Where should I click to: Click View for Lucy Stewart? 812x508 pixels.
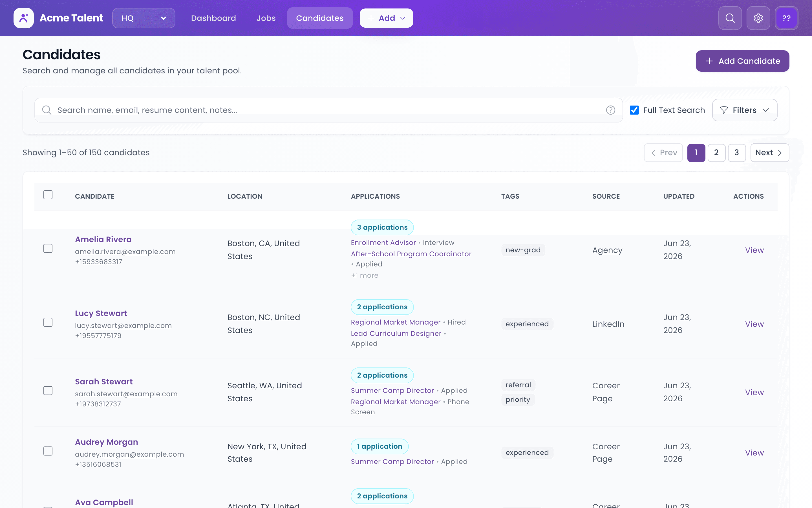pos(754,324)
